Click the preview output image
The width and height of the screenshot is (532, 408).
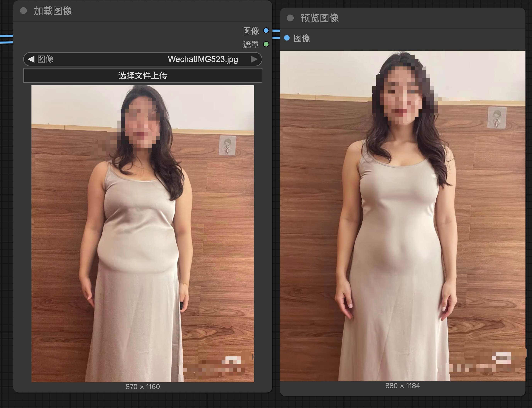pyautogui.click(x=402, y=216)
